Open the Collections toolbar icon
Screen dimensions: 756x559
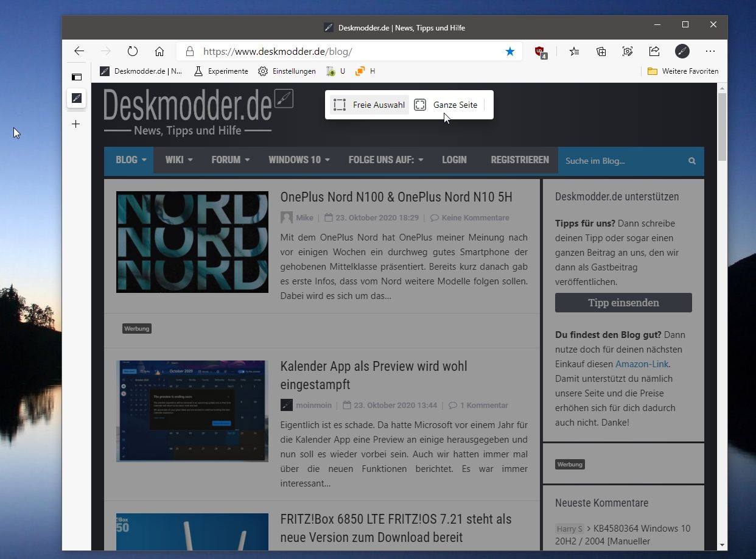(601, 52)
